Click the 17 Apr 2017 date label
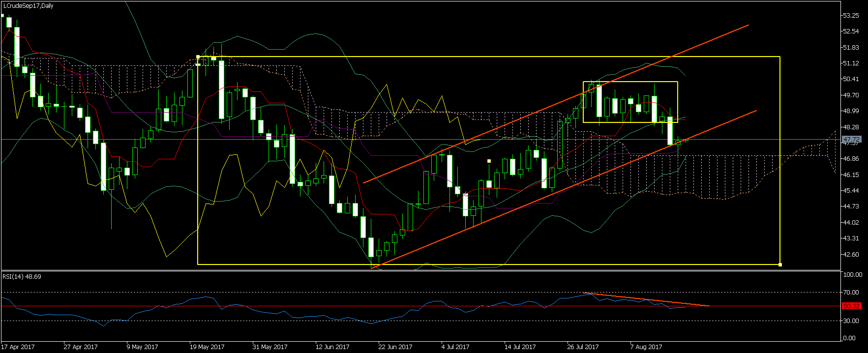 coord(18,347)
